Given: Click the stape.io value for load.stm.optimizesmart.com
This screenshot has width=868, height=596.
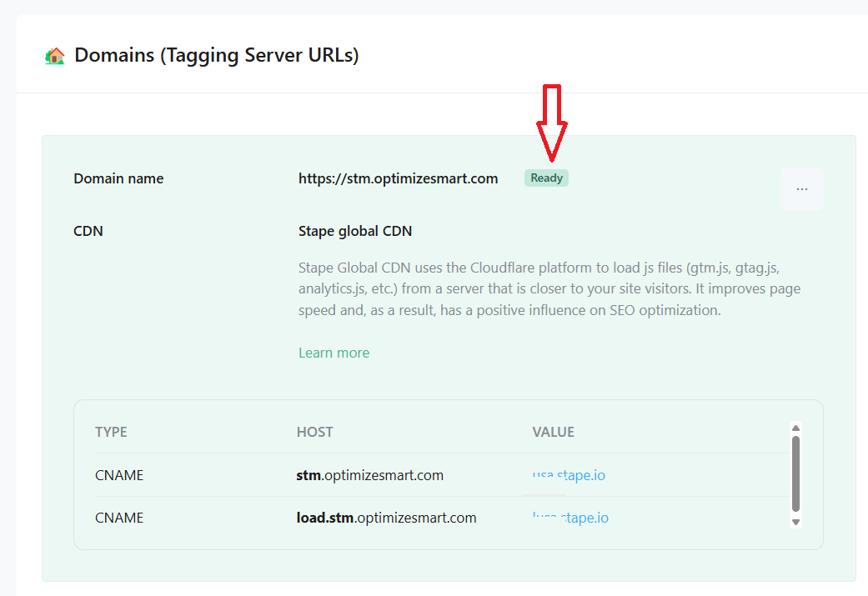Looking at the screenshot, I should (x=570, y=518).
